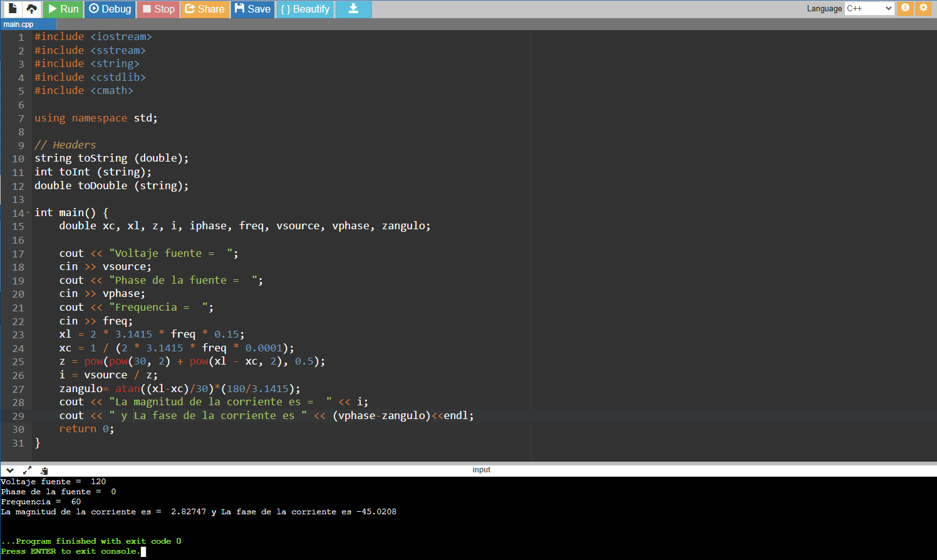Expand the console with the resize arrows icon

[x=27, y=470]
